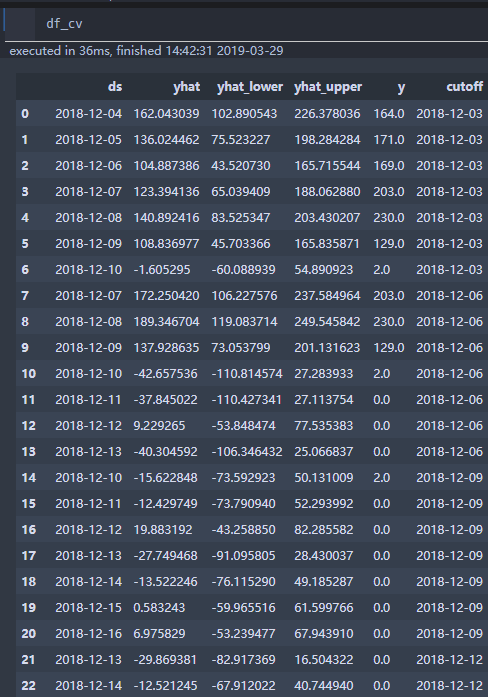Click yhat_lower value -76.115290
Image resolution: width=488 pixels, height=697 pixels.
pyautogui.click(x=243, y=582)
